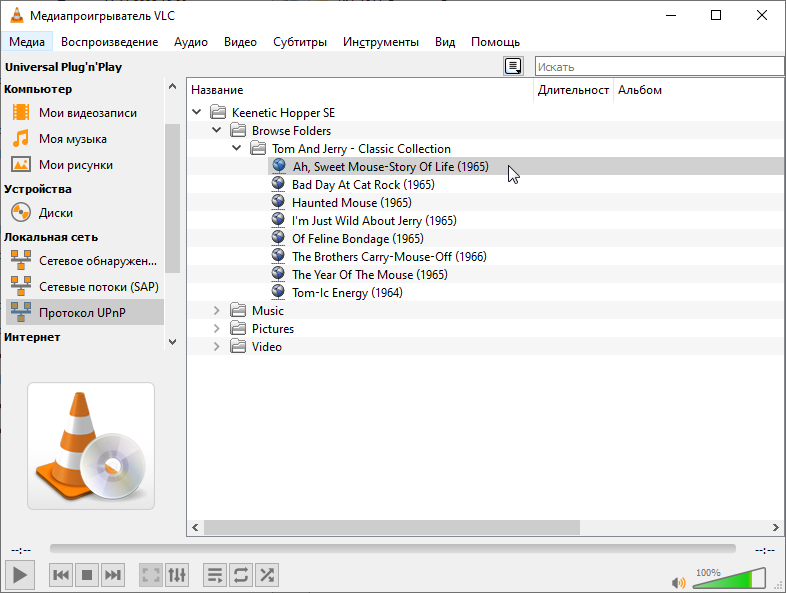Viewport: 786px width, 593px height.
Task: Open extended settings equalizer icon
Action: [177, 574]
